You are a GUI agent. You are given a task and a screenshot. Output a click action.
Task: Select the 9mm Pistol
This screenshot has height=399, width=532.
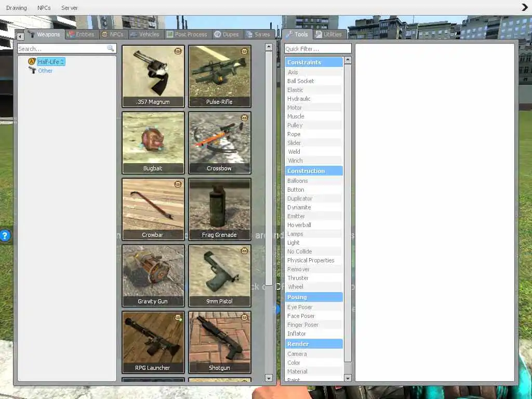pos(220,276)
